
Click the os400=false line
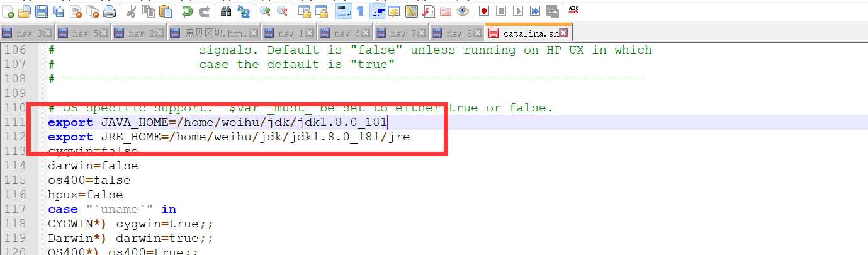tap(89, 180)
